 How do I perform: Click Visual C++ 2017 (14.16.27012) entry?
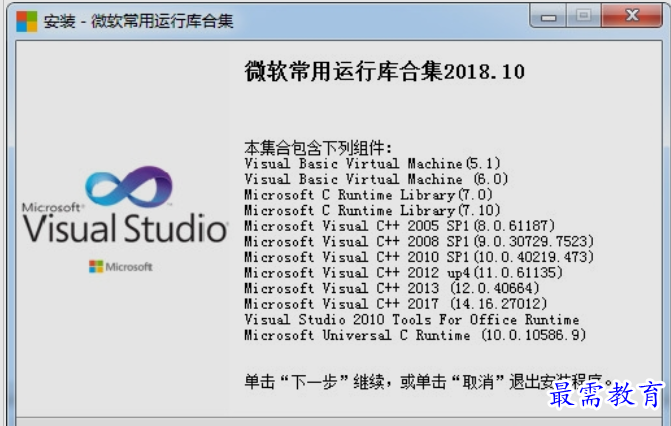coord(395,304)
